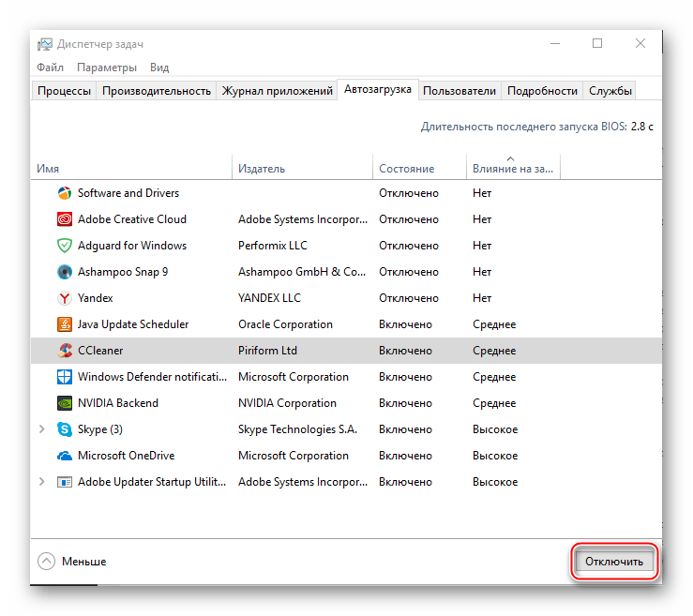The image size is (693, 616).
Task: Click the Меньше link text
Action: coord(84,562)
